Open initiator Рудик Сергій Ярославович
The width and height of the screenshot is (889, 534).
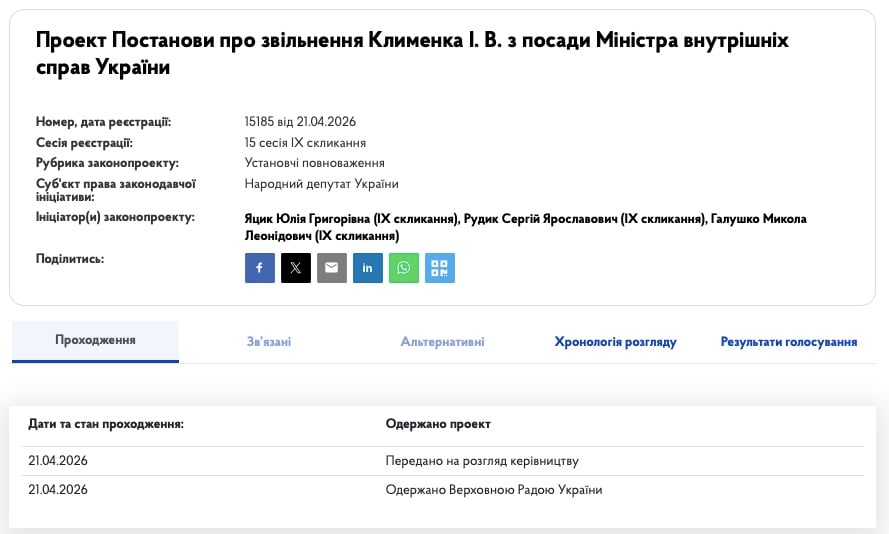[x=585, y=219]
